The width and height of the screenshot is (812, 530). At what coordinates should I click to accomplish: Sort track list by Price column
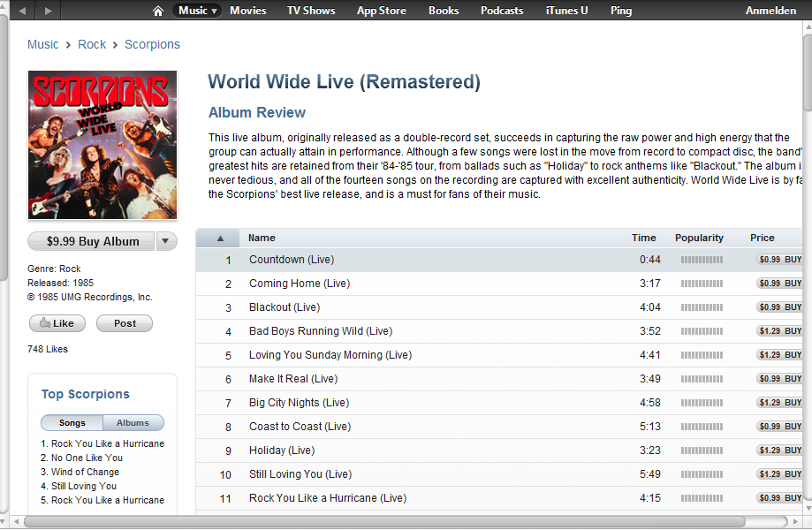click(x=763, y=238)
